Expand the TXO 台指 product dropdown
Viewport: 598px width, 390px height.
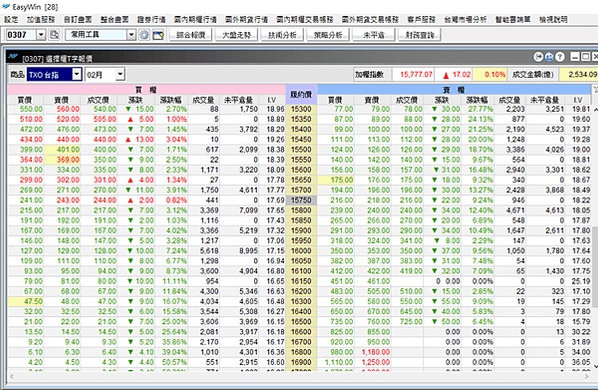(x=77, y=74)
